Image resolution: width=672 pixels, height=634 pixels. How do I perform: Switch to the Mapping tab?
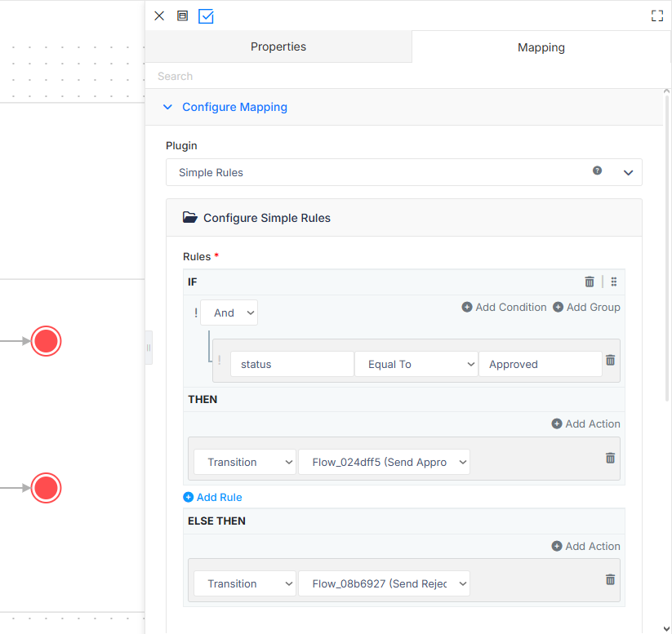(541, 47)
